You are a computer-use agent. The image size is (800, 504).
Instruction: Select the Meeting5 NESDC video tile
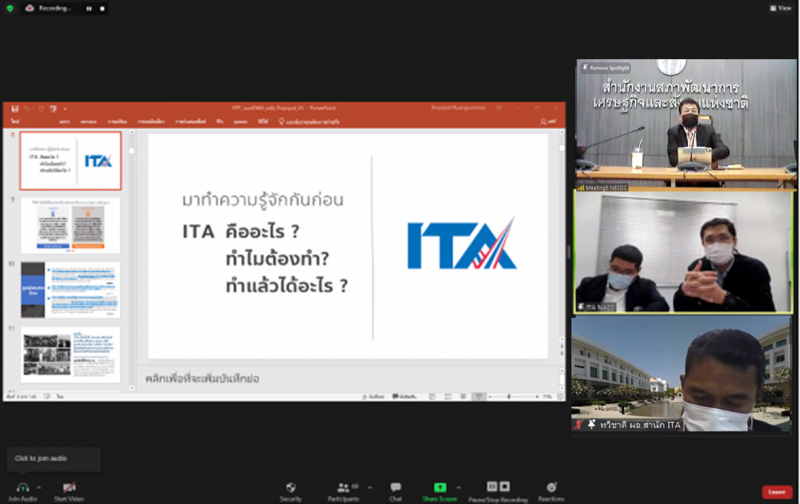[686, 124]
